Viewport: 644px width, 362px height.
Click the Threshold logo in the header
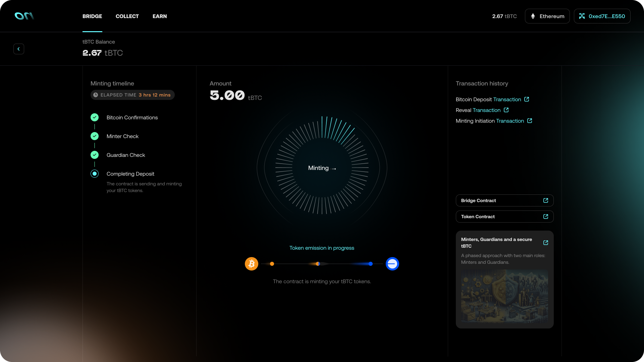point(24,16)
